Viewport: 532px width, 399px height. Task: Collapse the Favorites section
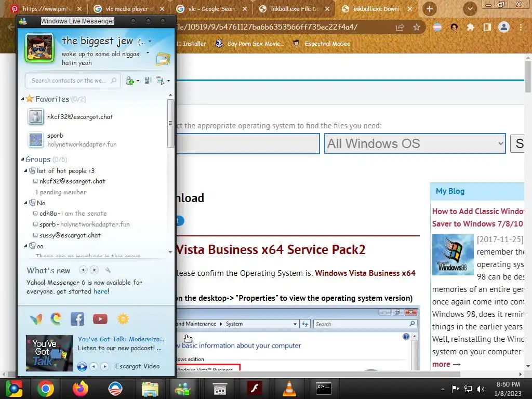(x=22, y=99)
